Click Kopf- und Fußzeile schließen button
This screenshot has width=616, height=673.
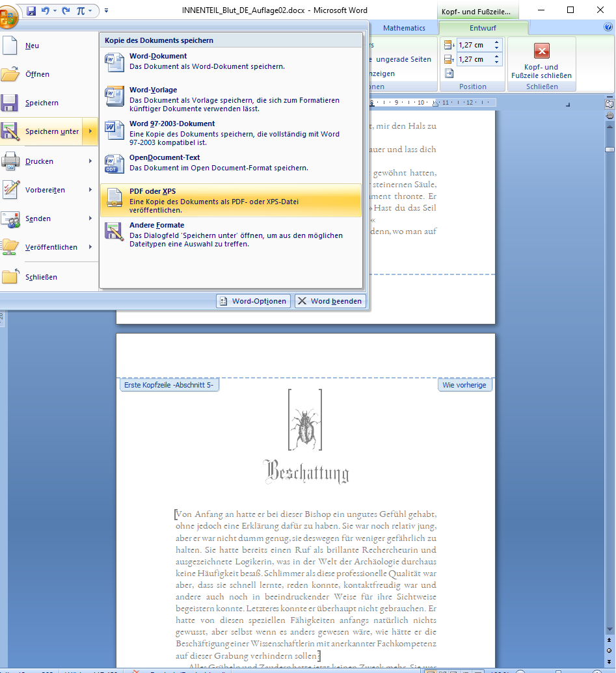pyautogui.click(x=542, y=61)
